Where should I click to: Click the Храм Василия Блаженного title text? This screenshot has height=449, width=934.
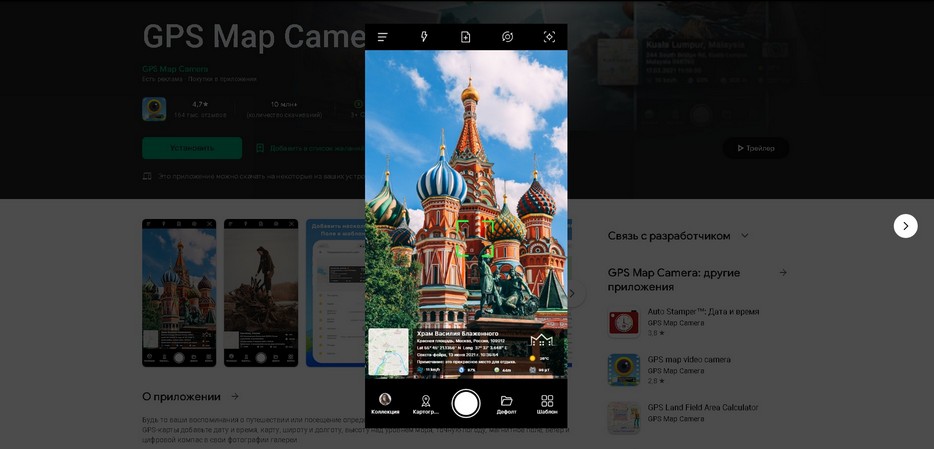[457, 333]
